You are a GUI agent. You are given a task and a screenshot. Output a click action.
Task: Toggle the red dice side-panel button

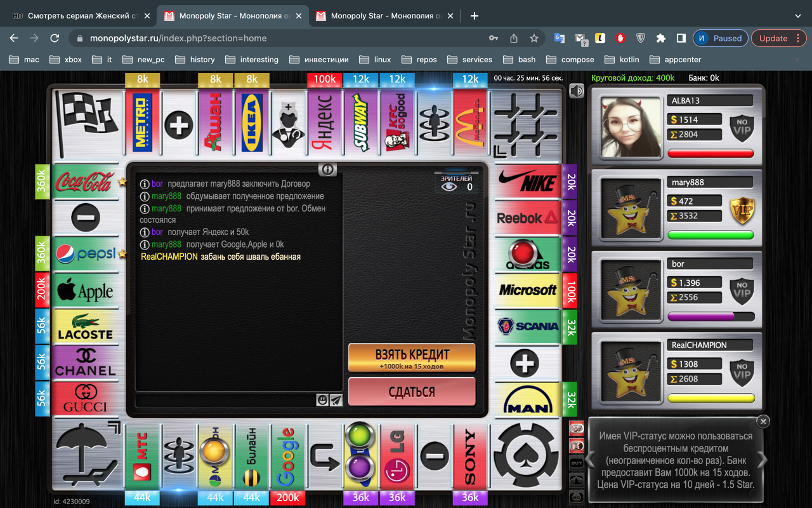[x=577, y=428]
